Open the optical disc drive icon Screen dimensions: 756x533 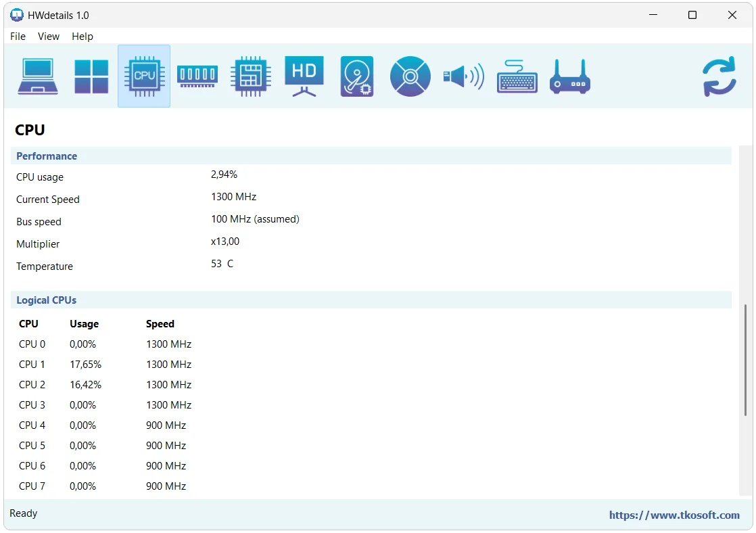[x=410, y=76]
